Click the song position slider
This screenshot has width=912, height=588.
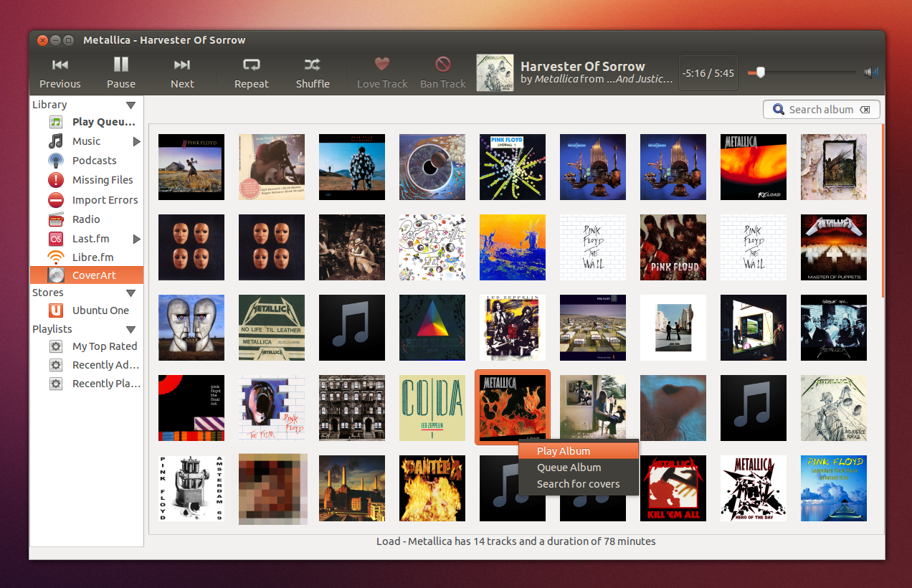click(x=802, y=72)
